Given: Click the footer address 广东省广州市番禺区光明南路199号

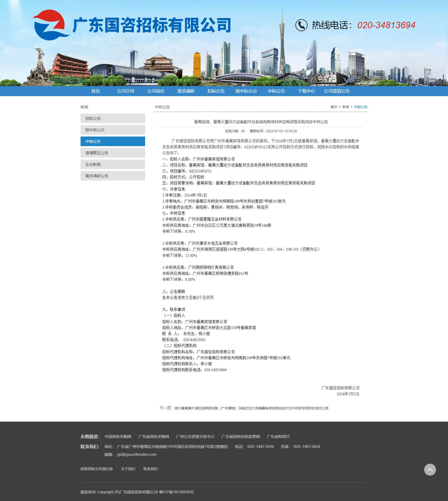Looking at the screenshot, I should point(172,446).
